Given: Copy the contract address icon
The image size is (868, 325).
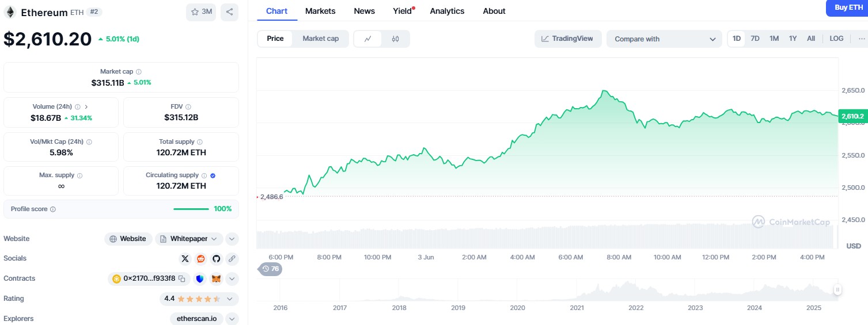Looking at the screenshot, I should 182,278.
